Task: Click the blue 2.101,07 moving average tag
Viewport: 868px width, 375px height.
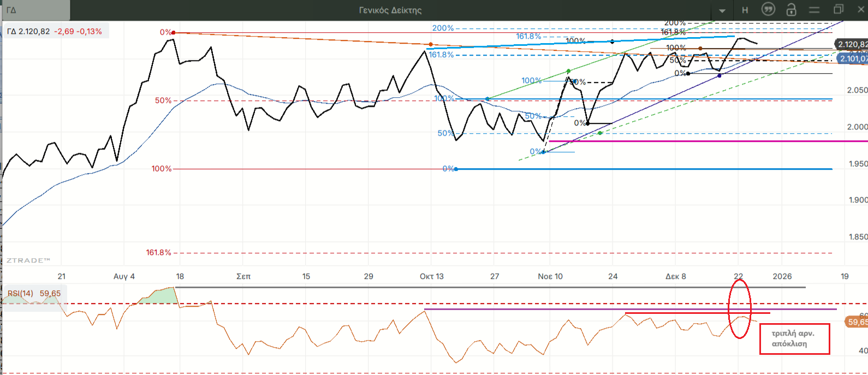Action: click(x=852, y=58)
